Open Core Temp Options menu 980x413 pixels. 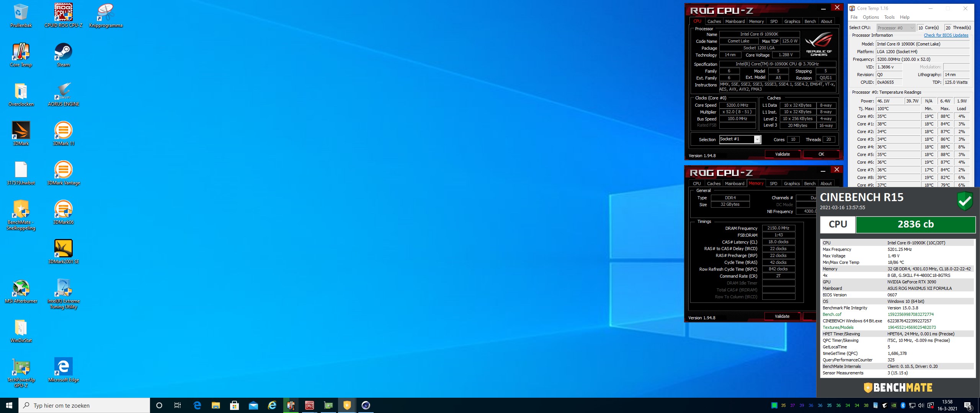coord(871,17)
